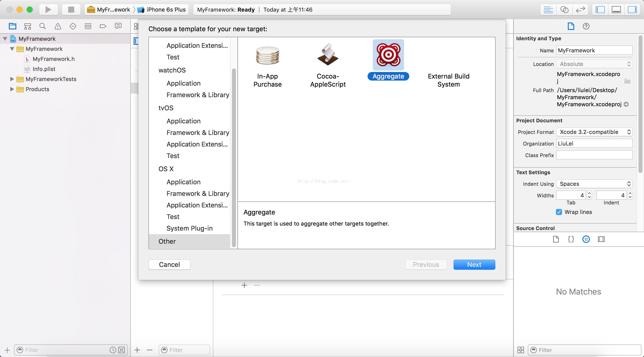
Task: Expand the MyFrameworkTests folder
Action: (x=12, y=79)
